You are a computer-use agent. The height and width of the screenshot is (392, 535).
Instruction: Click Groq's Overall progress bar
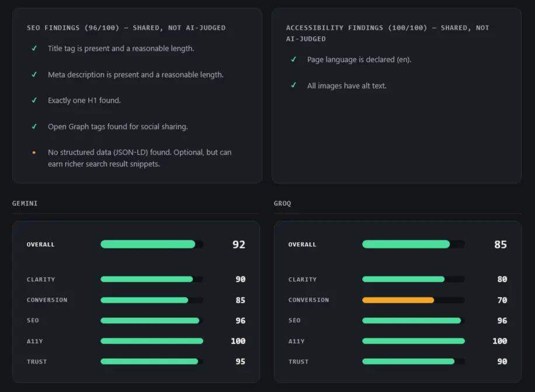(414, 244)
